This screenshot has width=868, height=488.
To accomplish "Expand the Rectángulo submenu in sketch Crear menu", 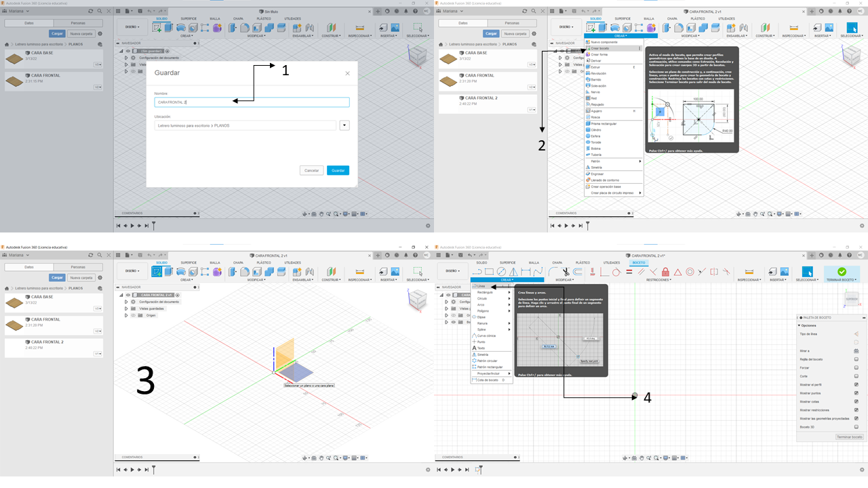I will (x=509, y=292).
